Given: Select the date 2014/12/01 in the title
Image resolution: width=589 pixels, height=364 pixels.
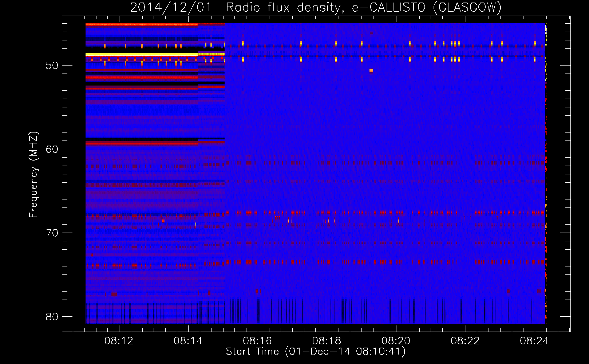Looking at the screenshot, I should pyautogui.click(x=170, y=7).
